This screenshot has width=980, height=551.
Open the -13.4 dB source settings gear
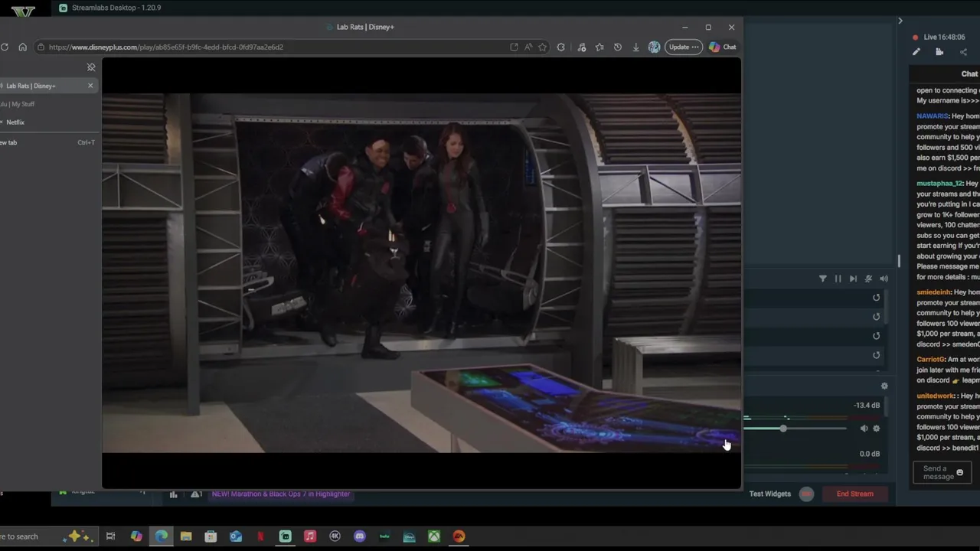[877, 429]
